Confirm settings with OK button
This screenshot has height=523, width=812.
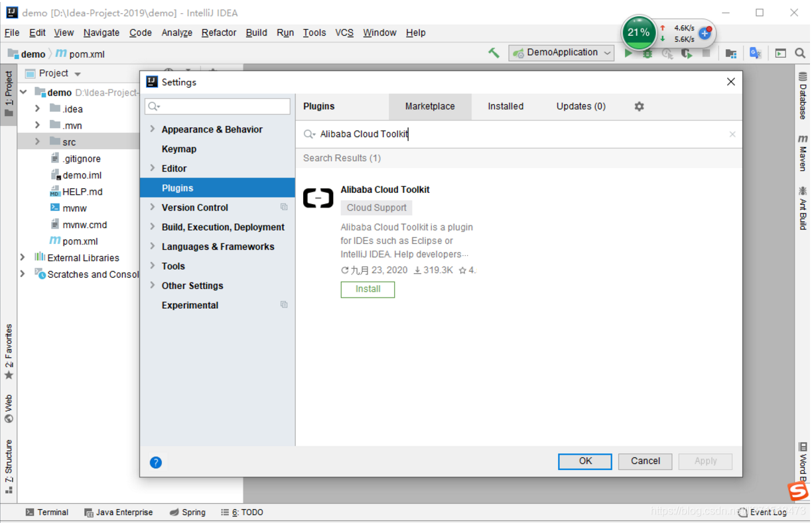[x=585, y=461]
